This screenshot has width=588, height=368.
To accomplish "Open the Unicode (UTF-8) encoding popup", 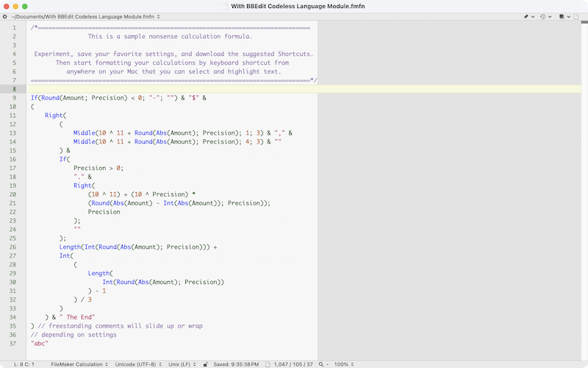I will click(138, 364).
